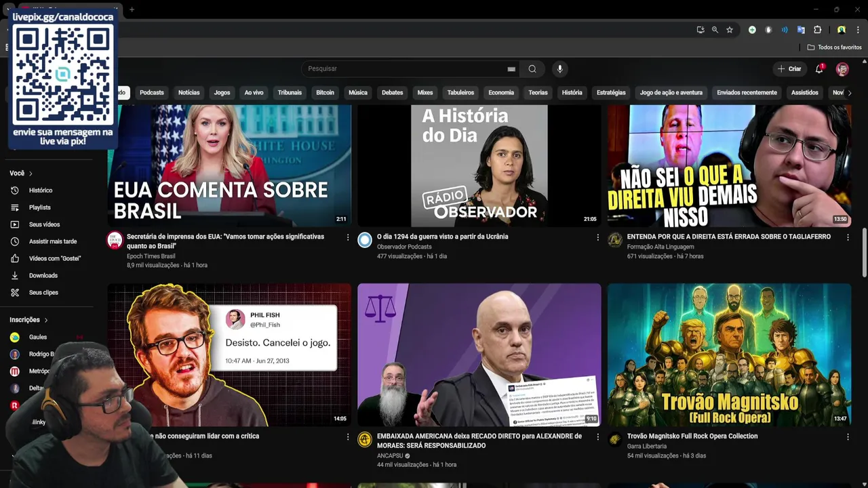Viewport: 868px width, 488px height.
Task: Open Playlists in the sidebar
Action: 40,207
